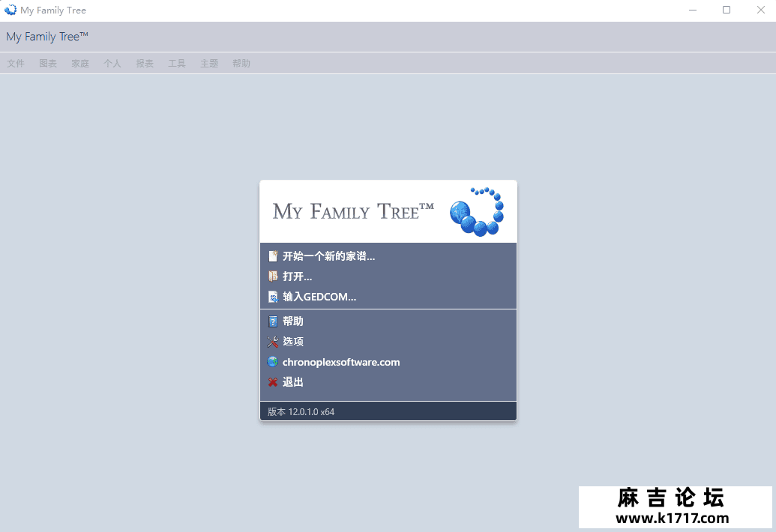Open the 文件 menu
The height and width of the screenshot is (532, 776).
click(16, 63)
